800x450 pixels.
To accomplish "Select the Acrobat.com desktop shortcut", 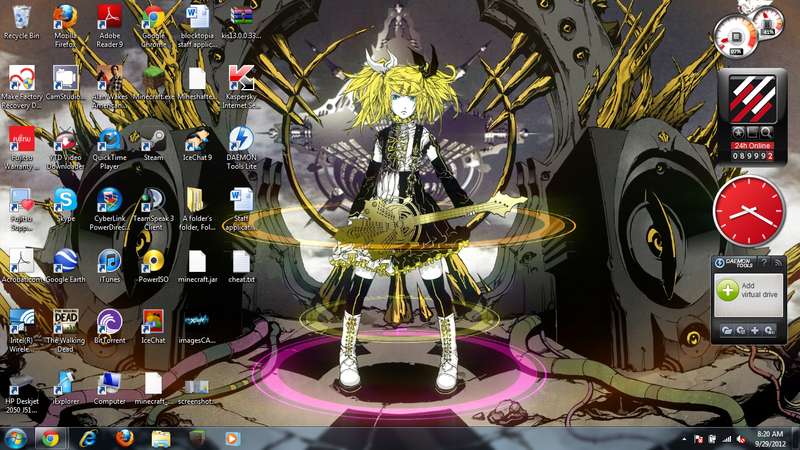I will point(21,265).
